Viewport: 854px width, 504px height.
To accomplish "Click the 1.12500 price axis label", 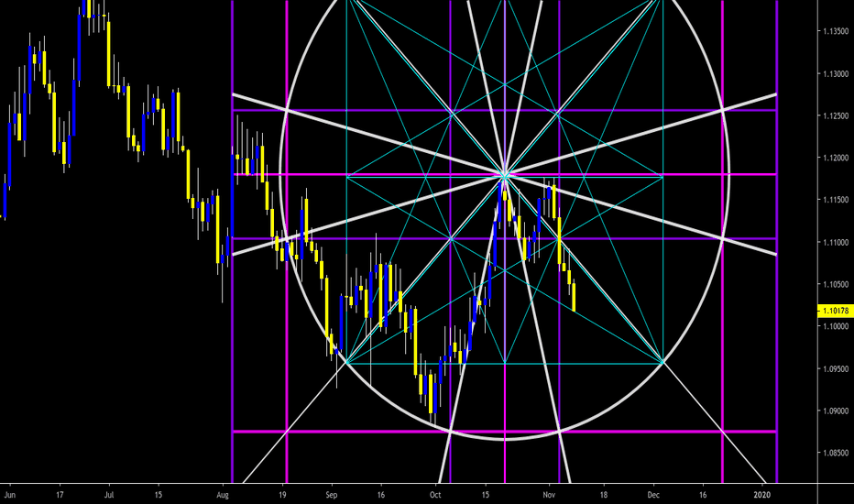I will (836, 116).
